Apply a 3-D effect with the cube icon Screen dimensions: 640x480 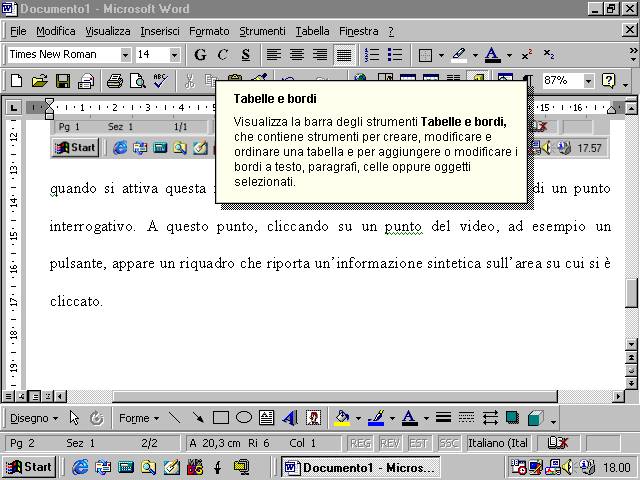click(535, 418)
